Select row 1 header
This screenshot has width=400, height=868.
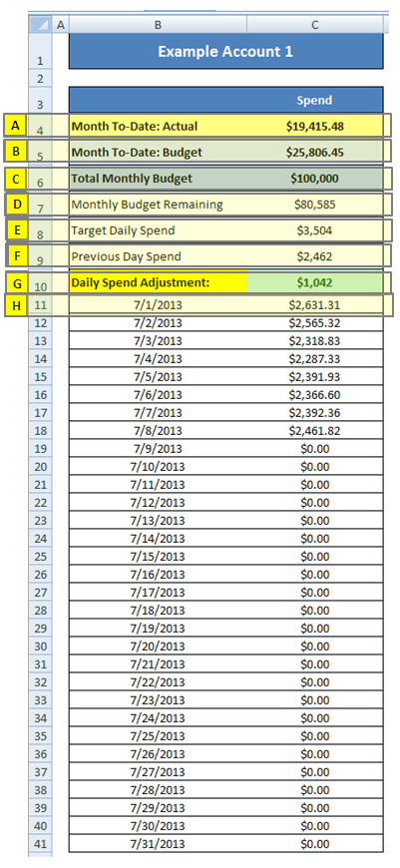pos(40,51)
